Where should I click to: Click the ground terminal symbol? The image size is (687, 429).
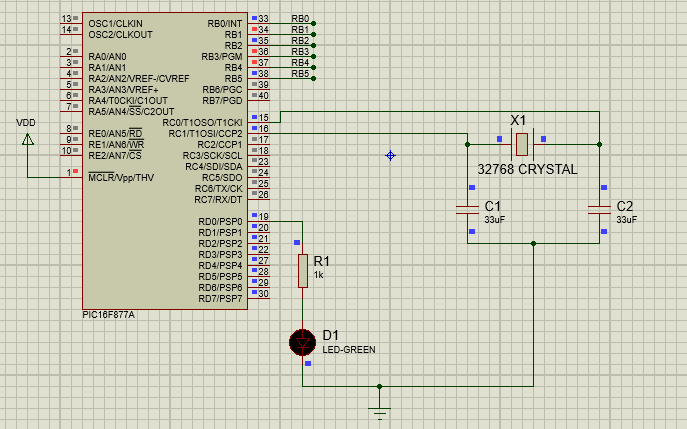pos(379,413)
